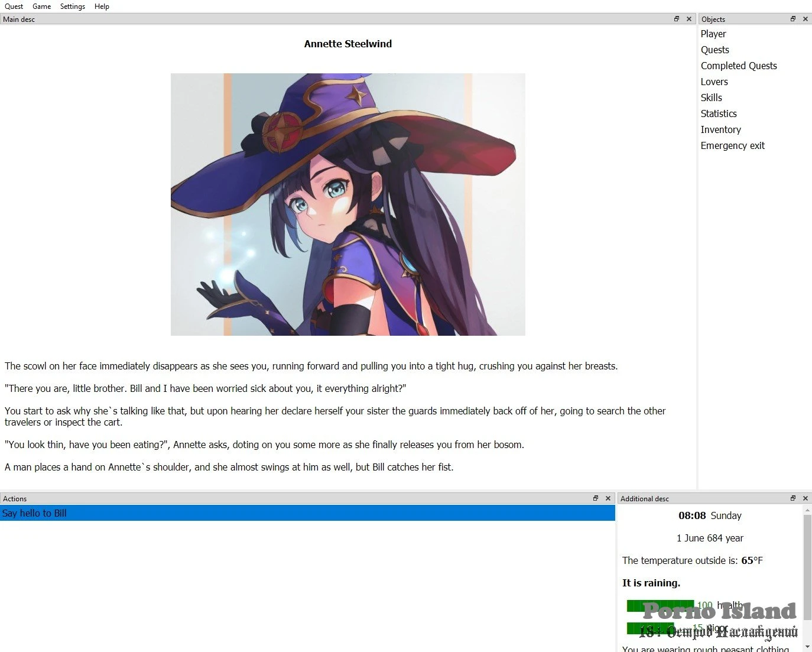Close the Additional desc panel

pos(805,498)
